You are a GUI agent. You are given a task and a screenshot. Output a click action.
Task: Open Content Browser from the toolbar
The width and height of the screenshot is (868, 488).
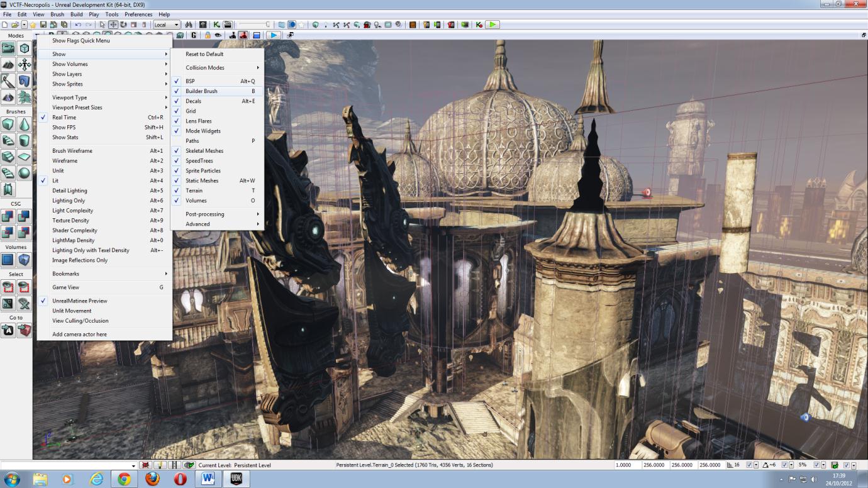point(203,26)
